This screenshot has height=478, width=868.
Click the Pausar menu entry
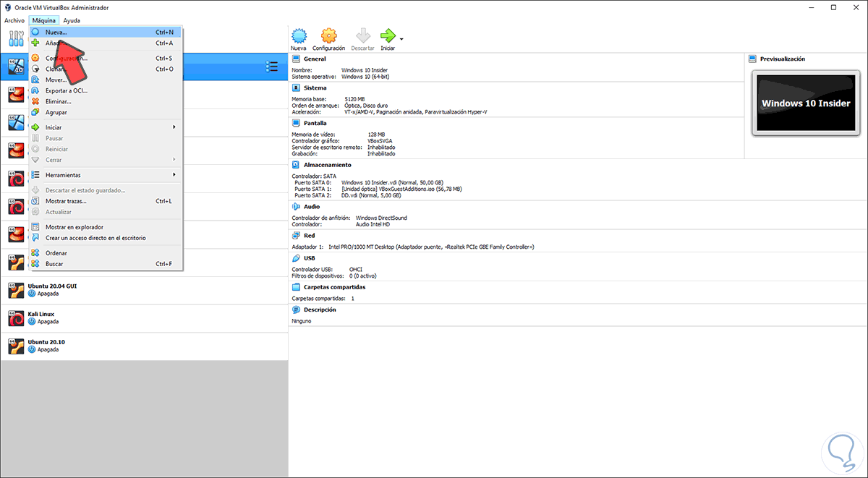[x=106, y=138]
